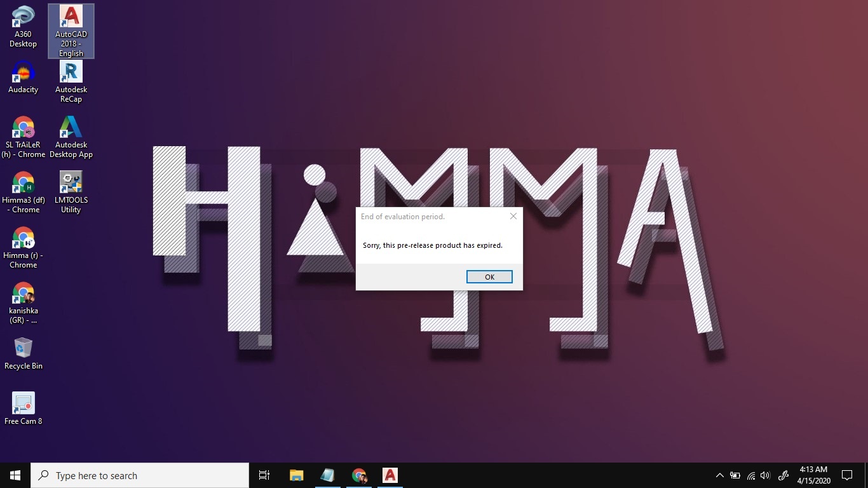868x488 pixels.
Task: Select the Himma (r) Chrome shortcut
Action: (23, 247)
